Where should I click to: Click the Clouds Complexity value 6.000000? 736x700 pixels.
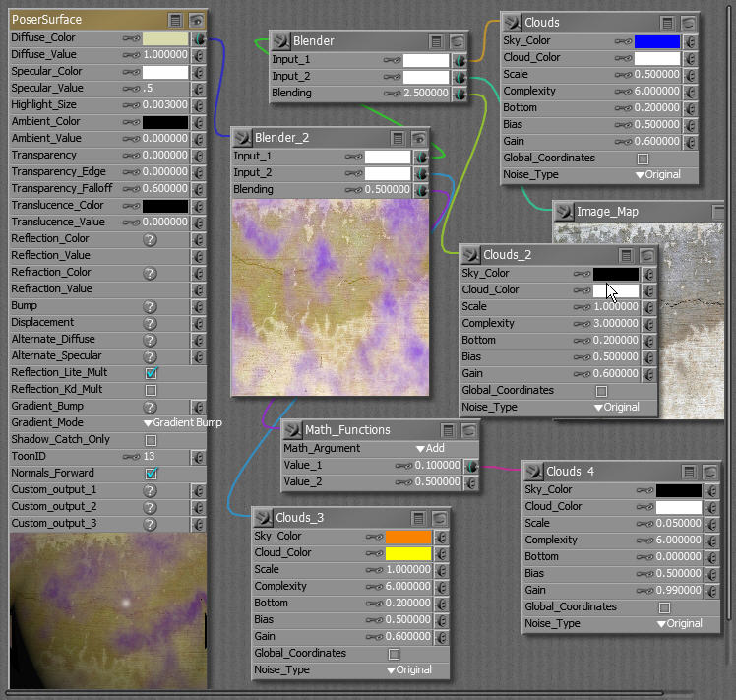pos(656,92)
